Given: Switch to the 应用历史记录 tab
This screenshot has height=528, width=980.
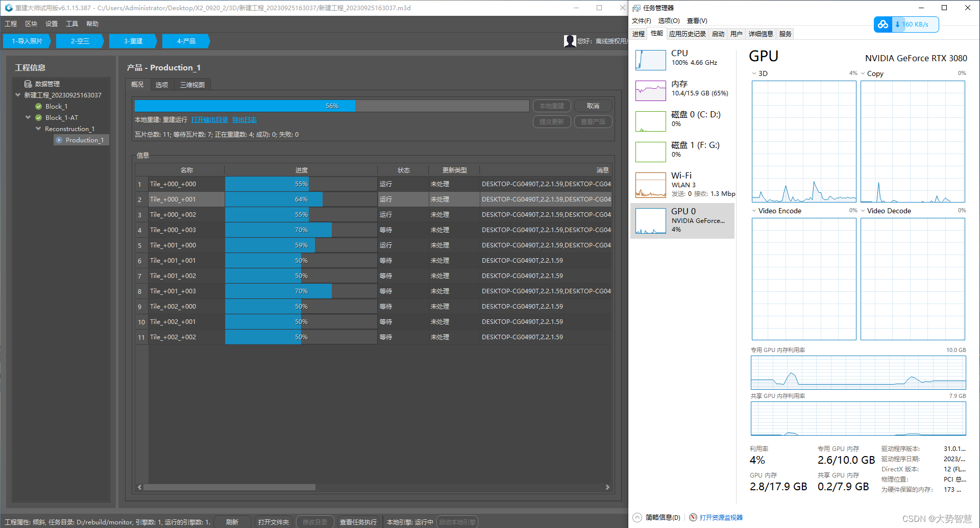Looking at the screenshot, I should [688, 34].
